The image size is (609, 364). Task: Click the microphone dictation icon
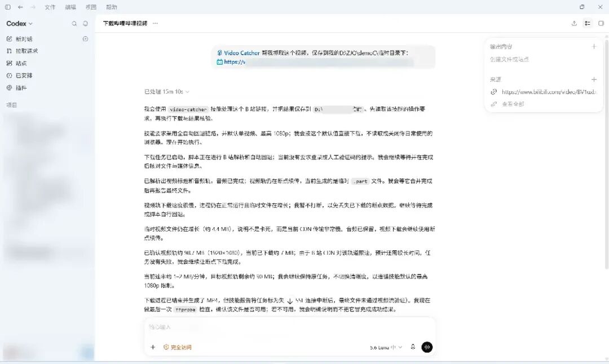coord(413,347)
